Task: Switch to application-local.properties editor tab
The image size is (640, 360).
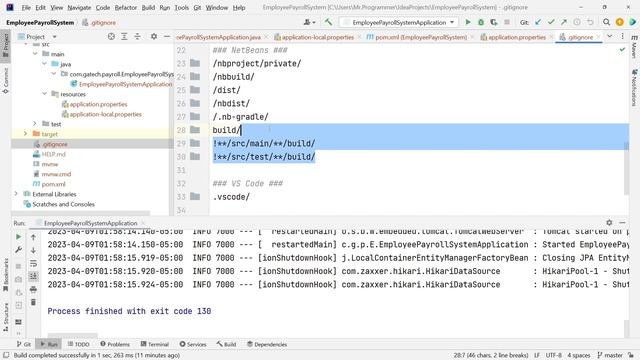Action: coord(318,37)
